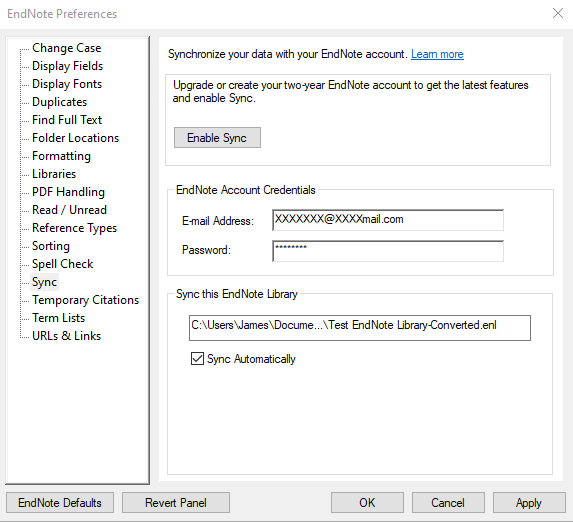Click the Apply button
Screen dimensions: 573x522
(x=529, y=503)
